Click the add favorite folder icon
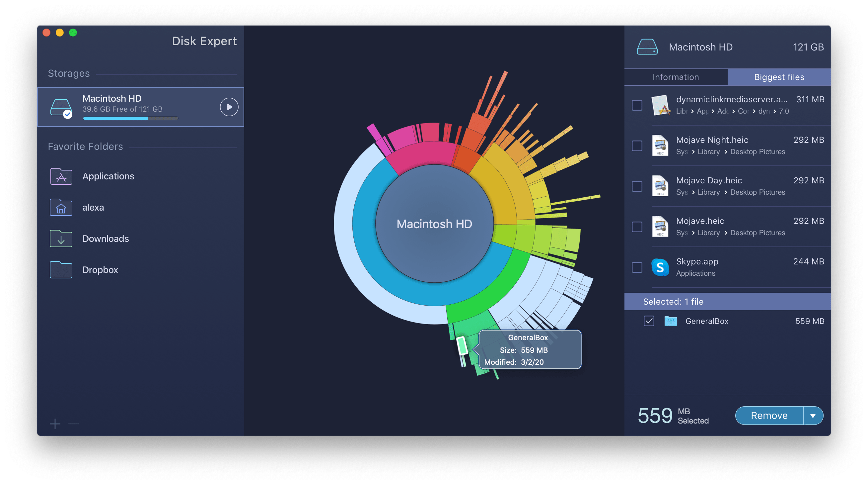The height and width of the screenshot is (485, 868). point(54,424)
